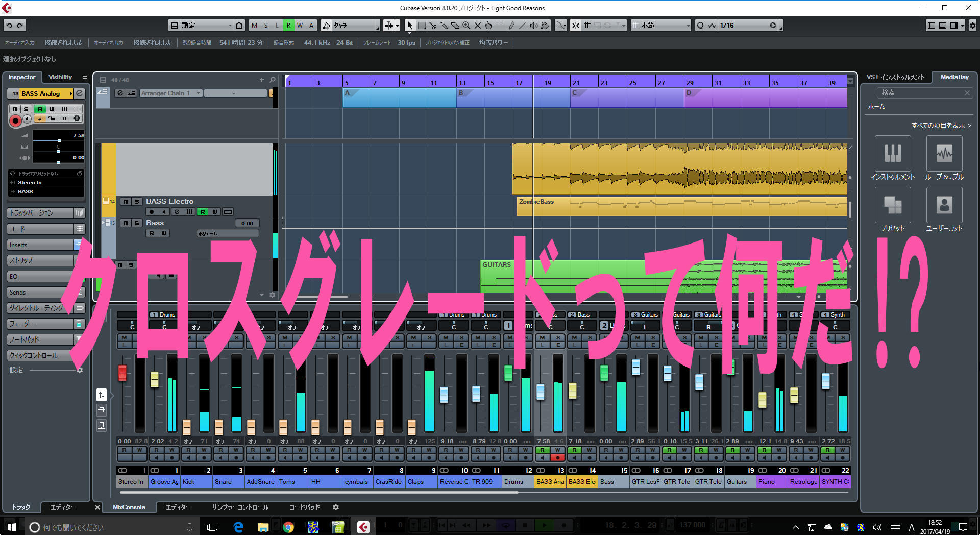980x535 pixels.
Task: Toggle global Write automation W in toolbar
Action: [300, 25]
